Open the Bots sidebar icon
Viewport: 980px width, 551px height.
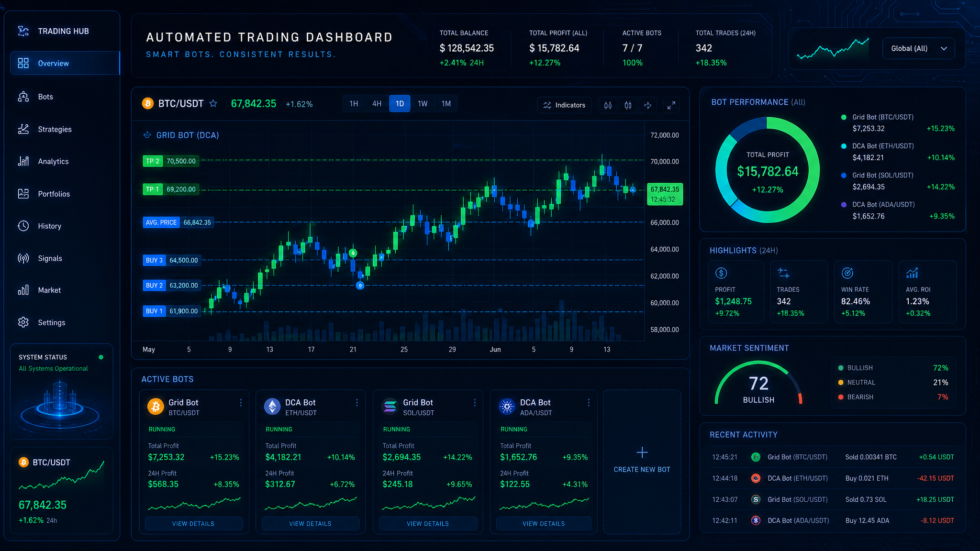coord(23,97)
